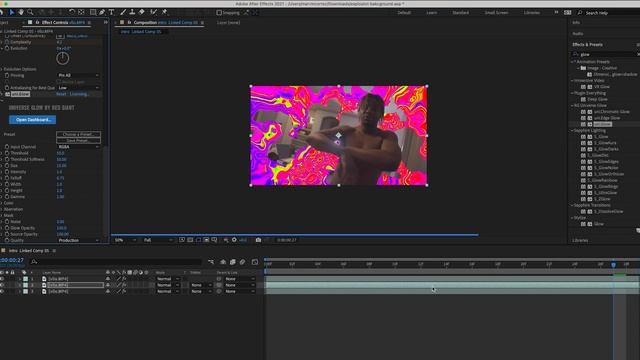
Task: Switch to the Composition viewer tab
Action: (x=165, y=22)
